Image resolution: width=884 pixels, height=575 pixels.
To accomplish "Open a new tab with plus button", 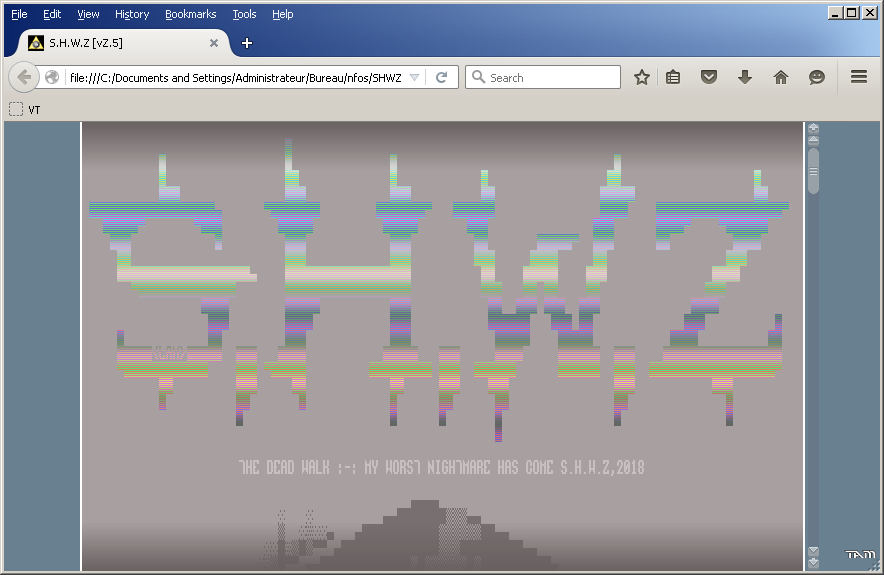I will click(x=247, y=43).
